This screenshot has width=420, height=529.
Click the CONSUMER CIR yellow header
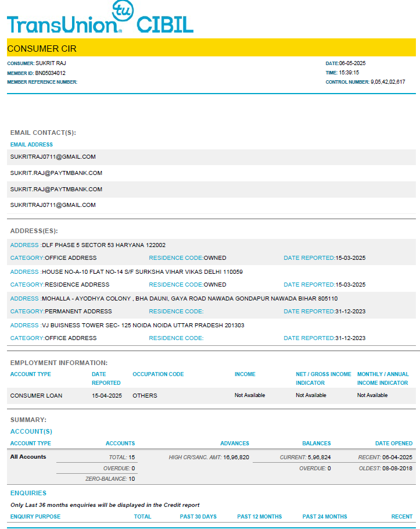[x=211, y=48]
